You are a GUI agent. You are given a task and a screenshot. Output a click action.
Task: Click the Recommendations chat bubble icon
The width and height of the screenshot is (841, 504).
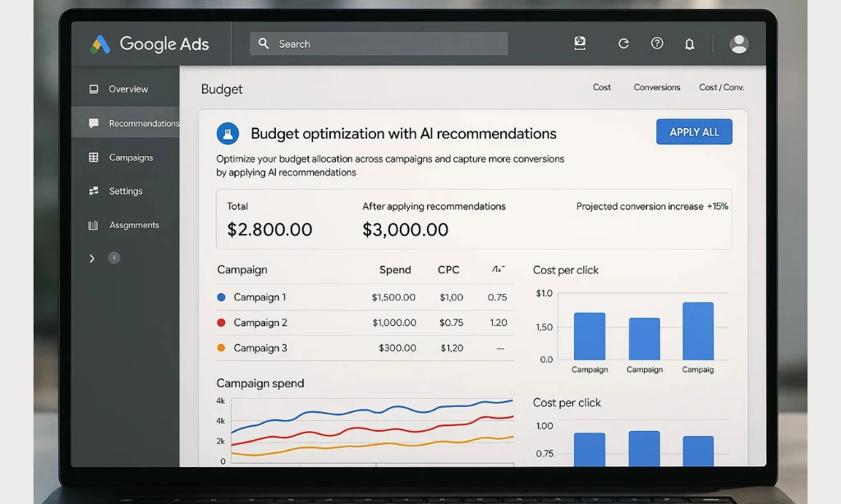click(94, 123)
